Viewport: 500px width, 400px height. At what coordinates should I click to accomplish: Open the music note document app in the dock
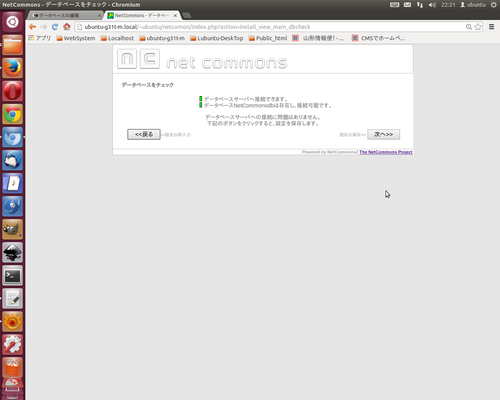coord(13,183)
